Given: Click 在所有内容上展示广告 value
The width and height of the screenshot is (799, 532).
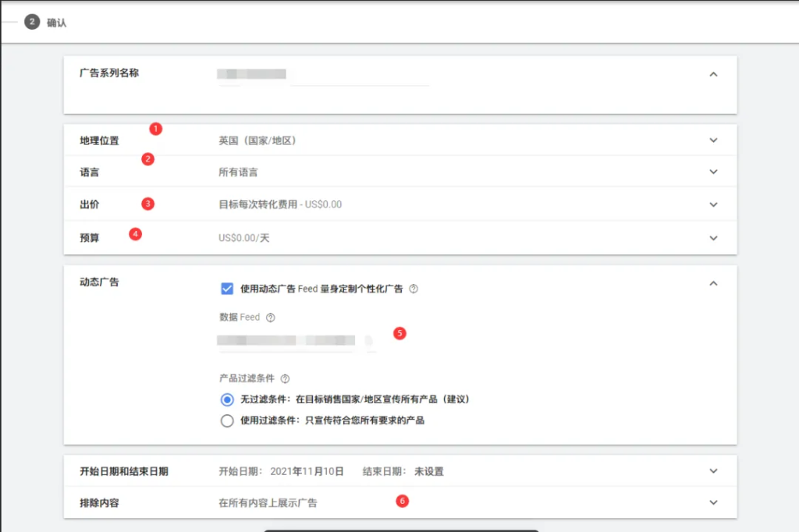Looking at the screenshot, I should (x=268, y=503).
